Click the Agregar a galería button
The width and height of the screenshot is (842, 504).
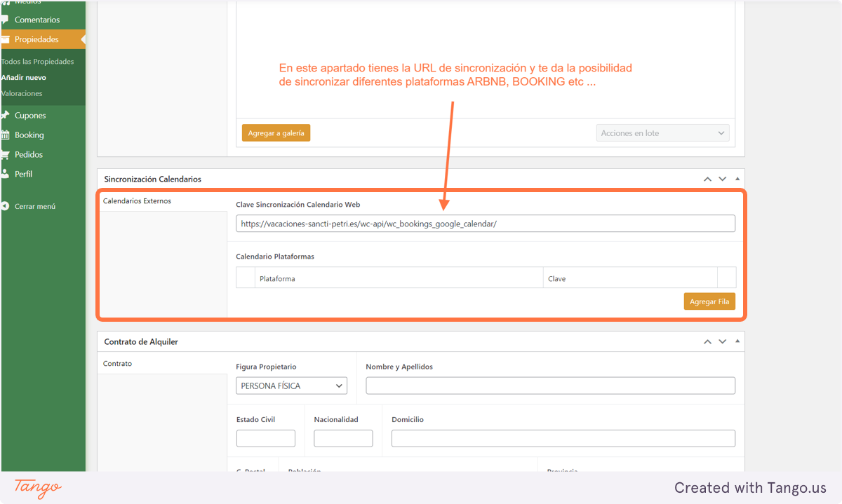click(x=276, y=133)
